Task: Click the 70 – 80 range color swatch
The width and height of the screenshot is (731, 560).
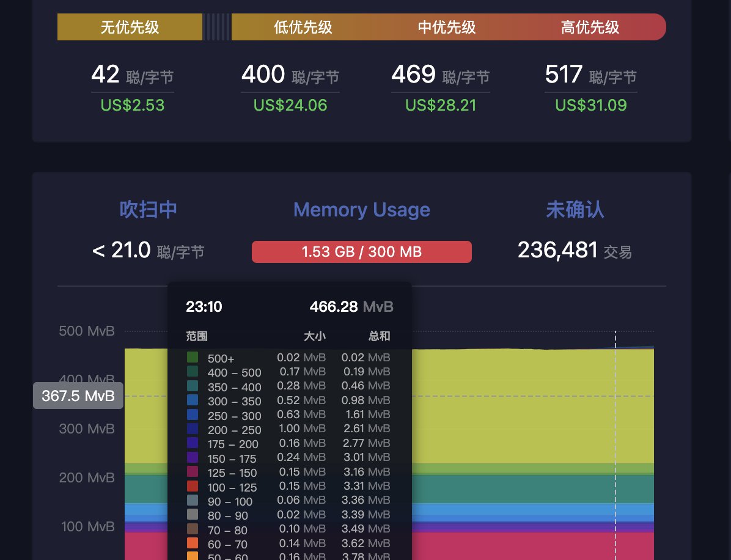Action: 193,529
